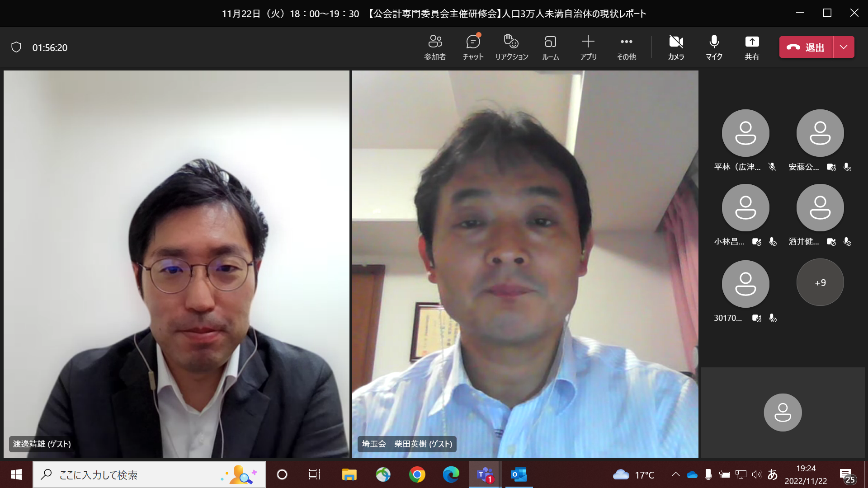
Task: Click the muted mic icon next to 平林
Action: tap(773, 167)
